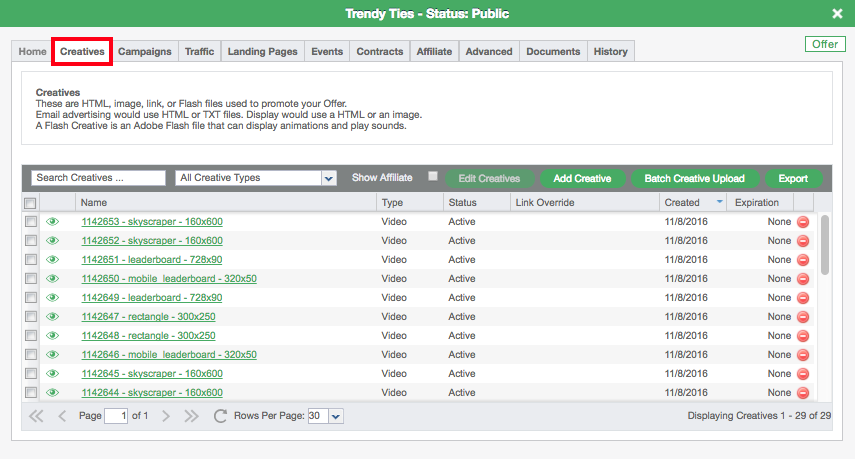Image resolution: width=855 pixels, height=459 pixels.
Task: Go to next page of creatives
Action: (x=166, y=416)
